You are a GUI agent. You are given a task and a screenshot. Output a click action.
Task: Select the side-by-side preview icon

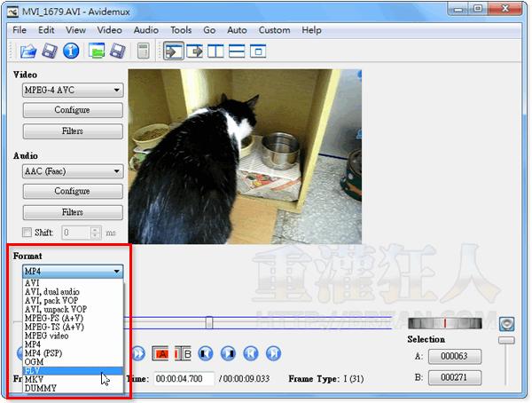click(215, 51)
